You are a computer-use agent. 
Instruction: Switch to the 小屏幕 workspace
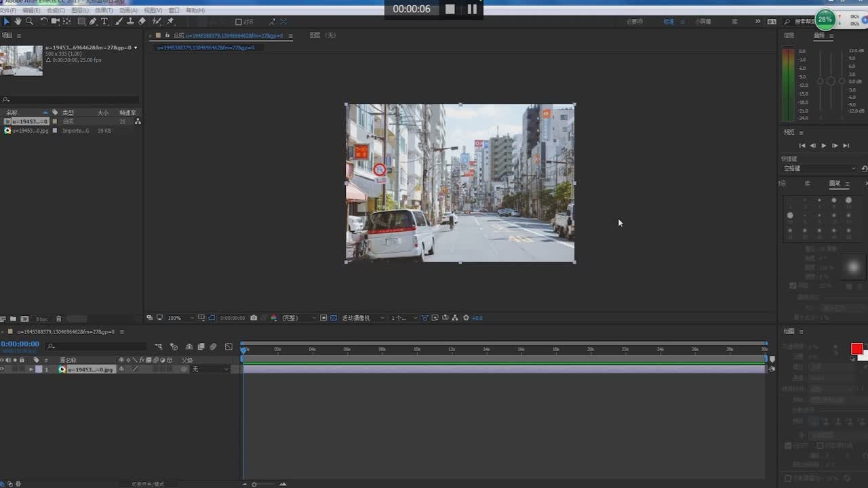coord(703,22)
